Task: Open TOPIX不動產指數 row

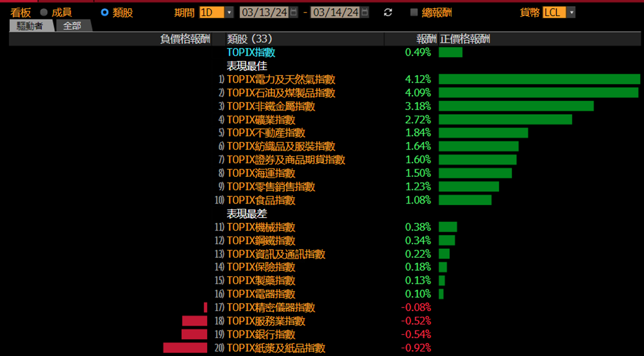Action: (266, 133)
